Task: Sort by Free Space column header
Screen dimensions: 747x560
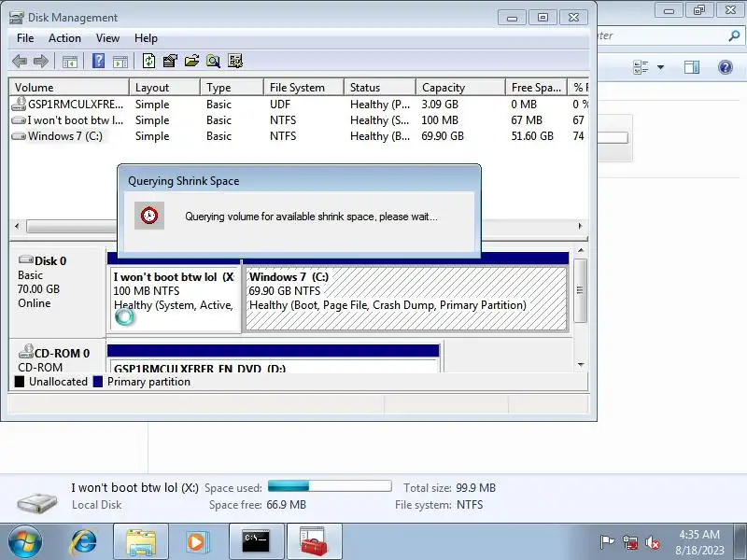Action: click(536, 88)
